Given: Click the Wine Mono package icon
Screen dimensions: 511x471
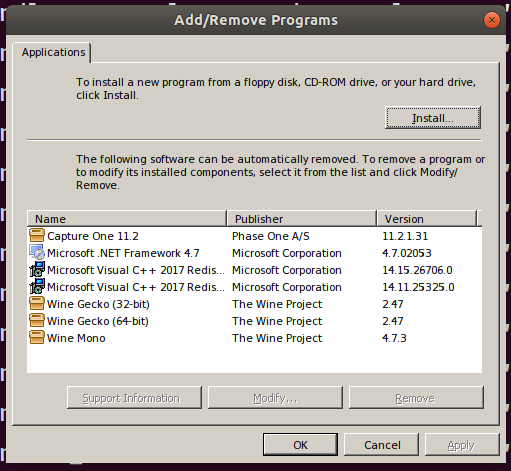Looking at the screenshot, I should pos(37,337).
